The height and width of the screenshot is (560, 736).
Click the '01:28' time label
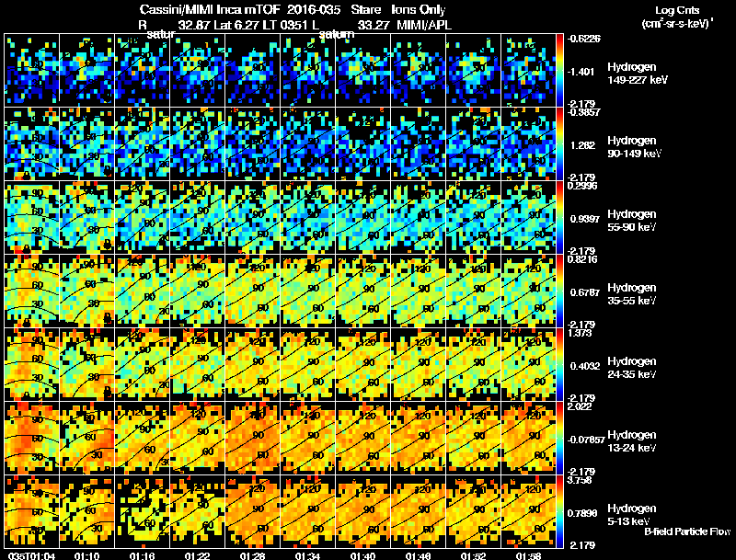pos(252,555)
